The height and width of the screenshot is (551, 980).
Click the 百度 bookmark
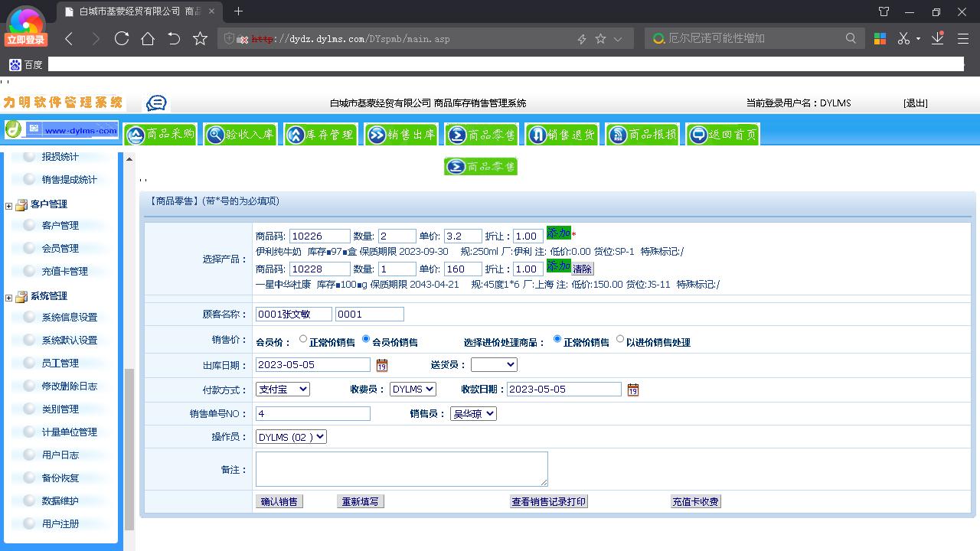pyautogui.click(x=26, y=65)
